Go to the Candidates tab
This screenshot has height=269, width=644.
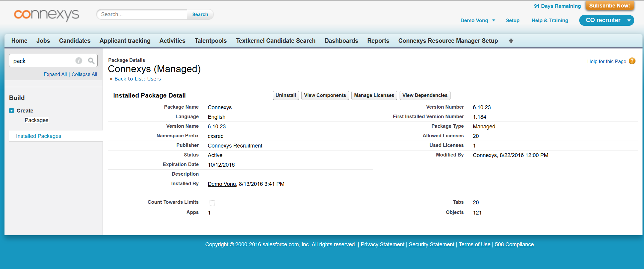click(x=75, y=41)
